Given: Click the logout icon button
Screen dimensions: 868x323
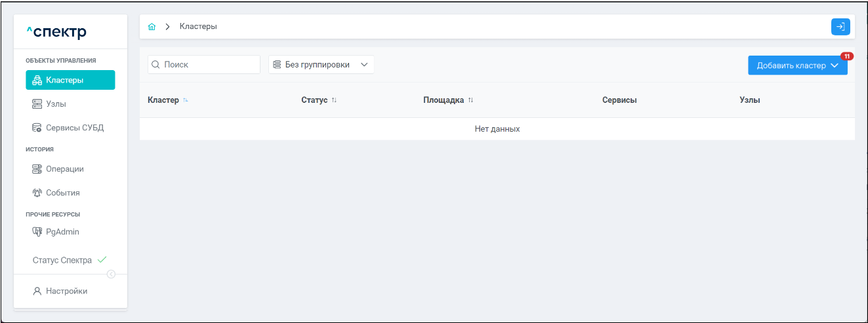Looking at the screenshot, I should [x=840, y=27].
